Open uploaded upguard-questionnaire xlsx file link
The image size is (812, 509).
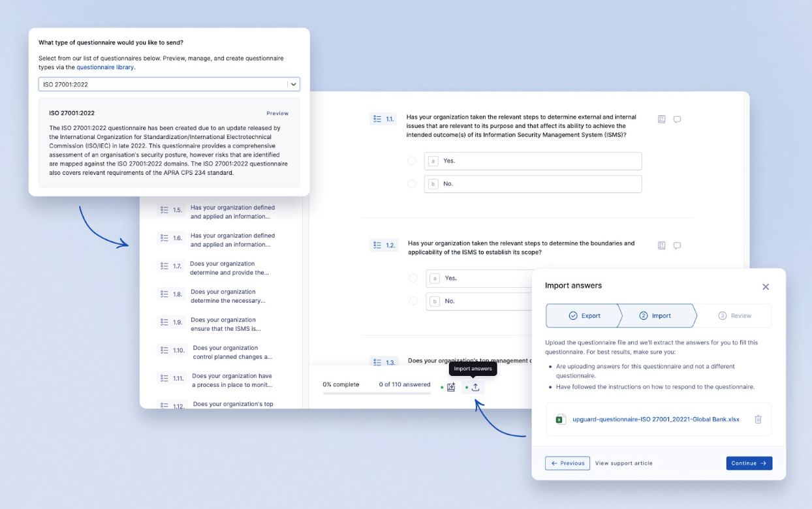[656, 420]
